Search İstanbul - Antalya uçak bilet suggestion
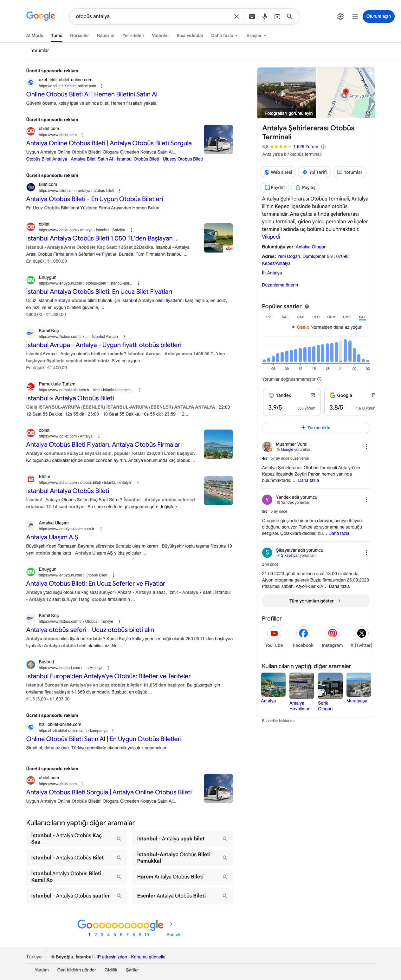This screenshot has height=980, width=401. [x=183, y=839]
